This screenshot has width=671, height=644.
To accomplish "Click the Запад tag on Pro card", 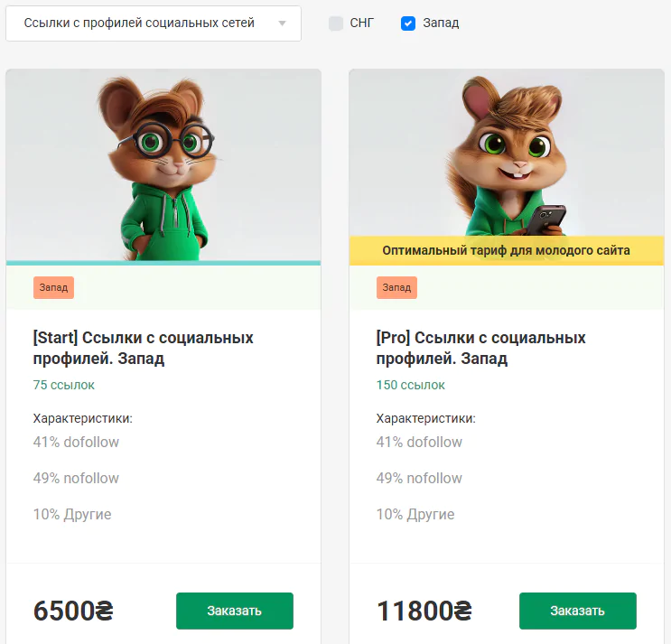I will [396, 287].
